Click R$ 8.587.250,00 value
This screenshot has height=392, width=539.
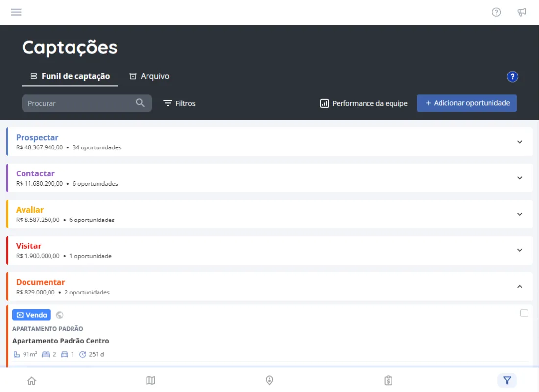pyautogui.click(x=38, y=220)
